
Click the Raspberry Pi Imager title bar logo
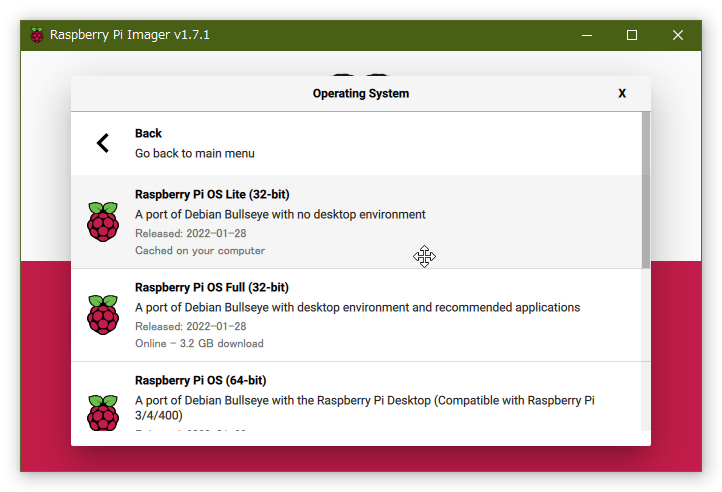(x=37, y=35)
